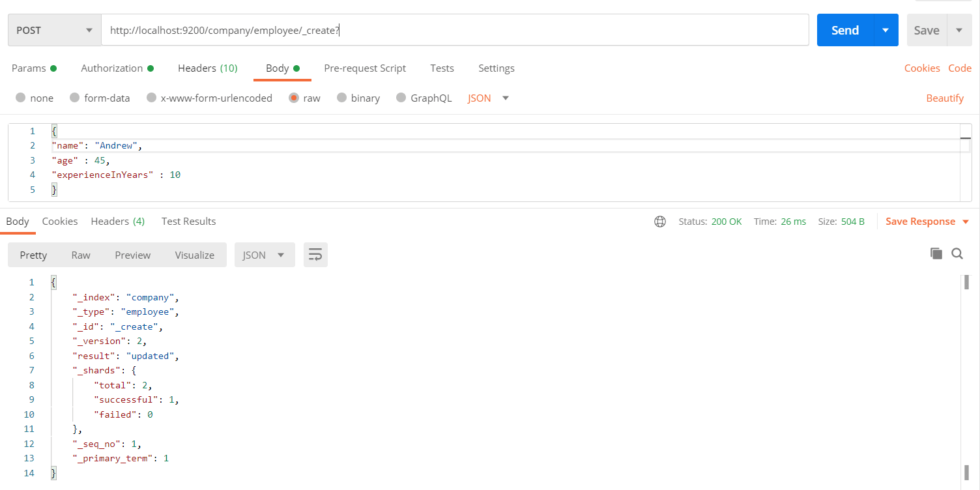Click the "successful": 1 response line
980x490 pixels.
coord(136,399)
